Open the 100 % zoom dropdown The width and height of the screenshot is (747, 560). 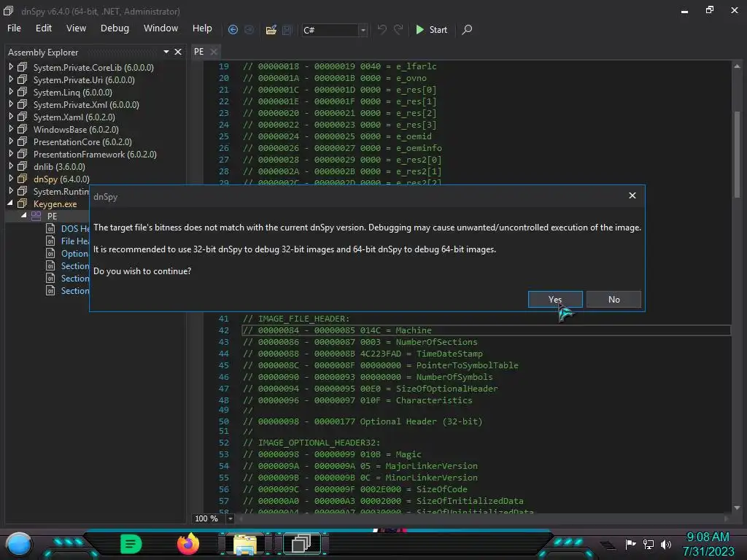click(231, 518)
